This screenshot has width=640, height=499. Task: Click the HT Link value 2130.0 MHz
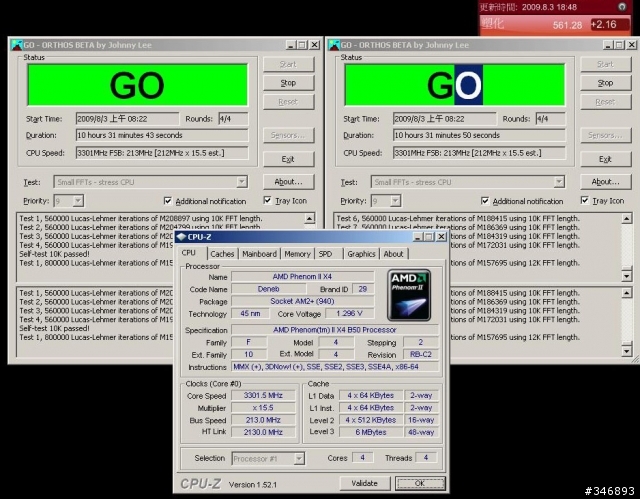[x=263, y=432]
